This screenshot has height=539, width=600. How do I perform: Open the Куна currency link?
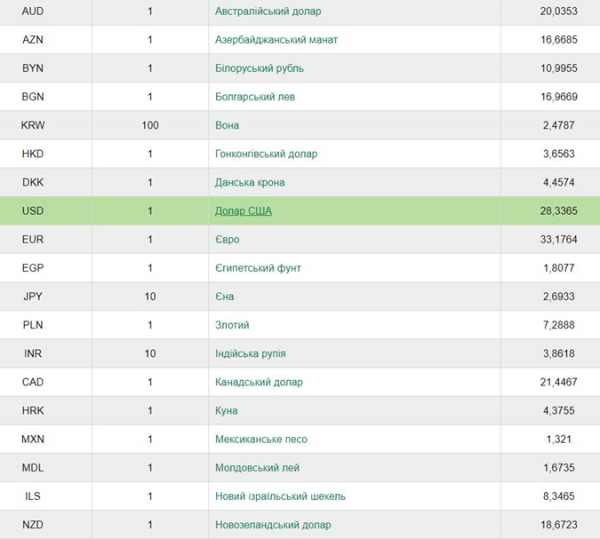coord(226,411)
